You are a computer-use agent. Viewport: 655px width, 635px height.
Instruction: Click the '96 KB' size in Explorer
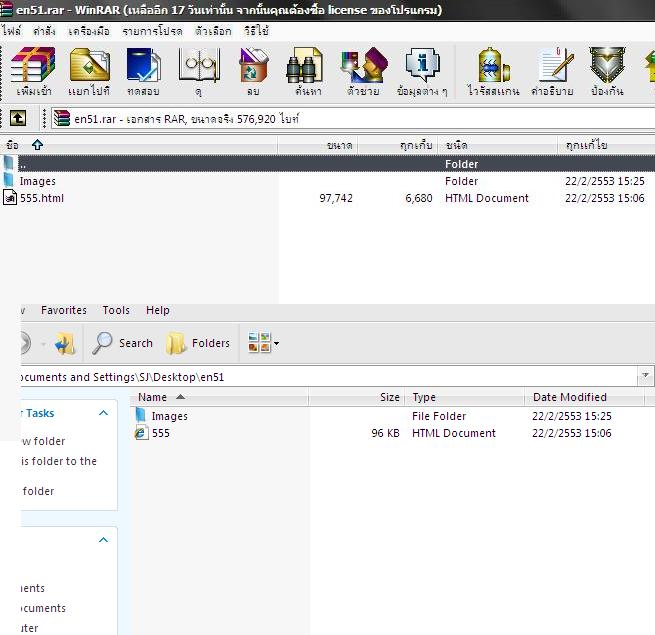point(385,433)
